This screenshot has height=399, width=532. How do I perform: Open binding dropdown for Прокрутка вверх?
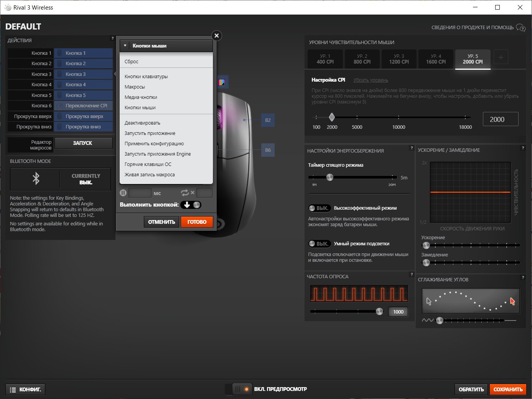pos(83,116)
